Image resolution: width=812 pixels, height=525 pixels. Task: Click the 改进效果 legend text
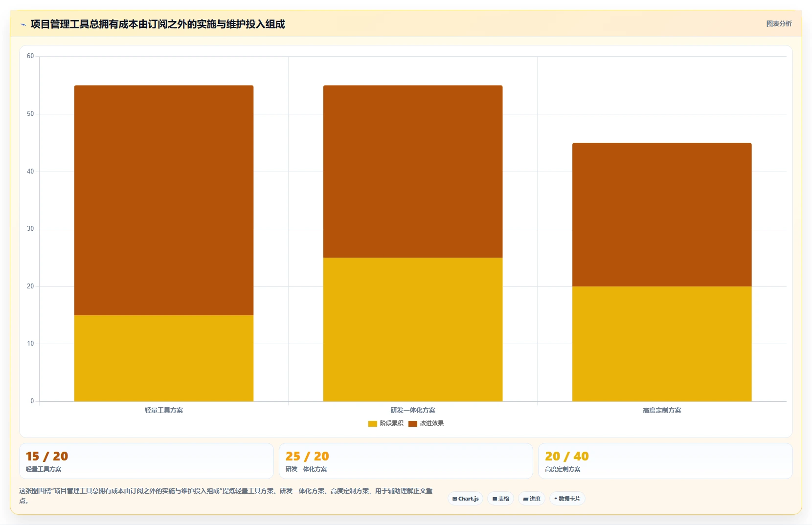(x=432, y=423)
